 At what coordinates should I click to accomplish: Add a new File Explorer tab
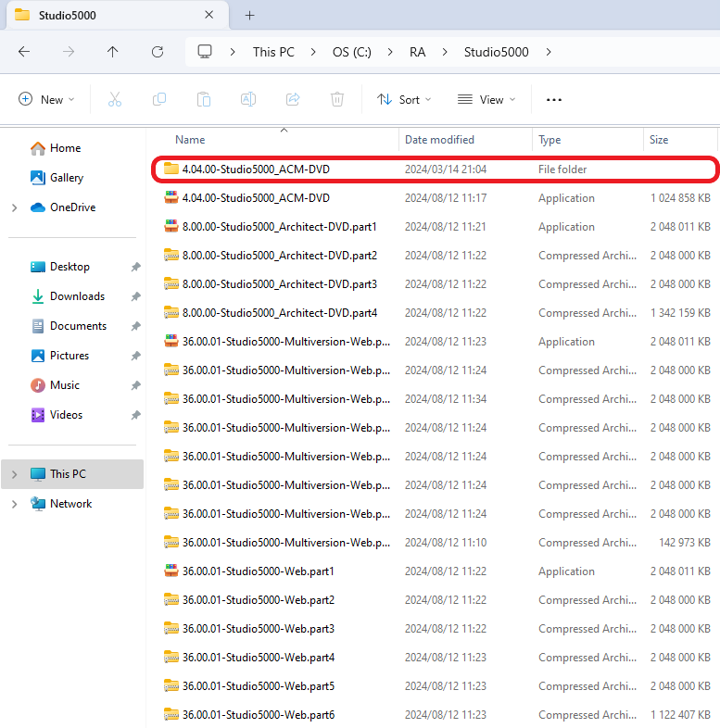pos(249,16)
